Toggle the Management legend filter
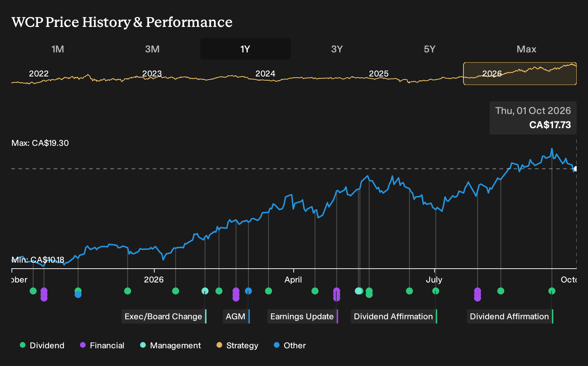Viewport: 588px width, 366px height. 171,345
